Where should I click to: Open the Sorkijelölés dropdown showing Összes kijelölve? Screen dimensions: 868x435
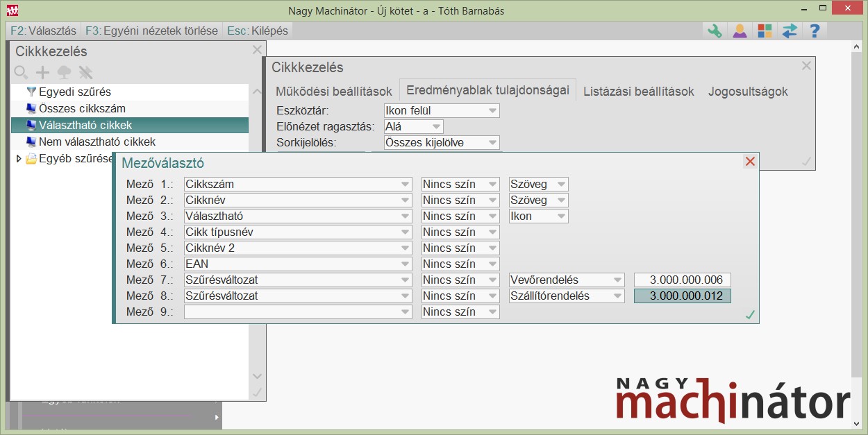(x=442, y=142)
